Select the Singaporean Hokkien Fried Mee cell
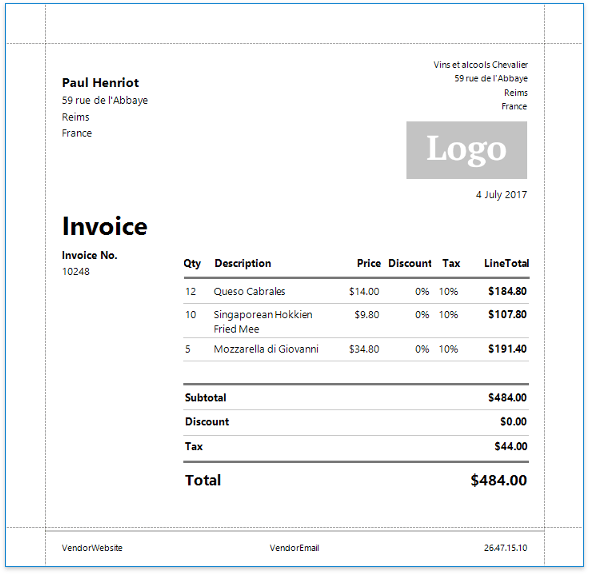 [x=263, y=322]
